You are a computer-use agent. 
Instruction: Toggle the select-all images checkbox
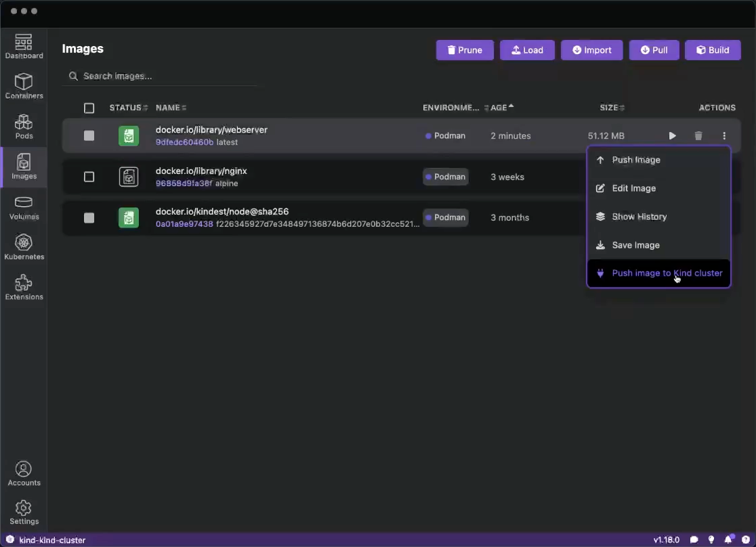coord(89,108)
